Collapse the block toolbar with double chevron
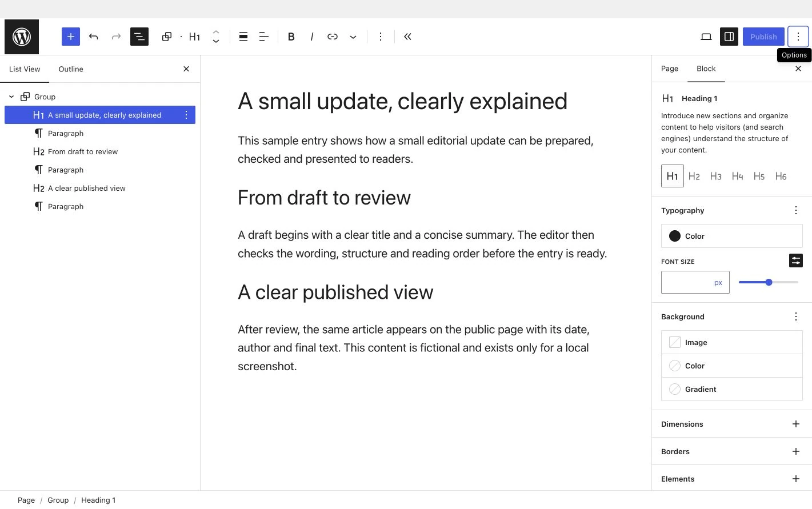812x509 pixels. coord(408,37)
